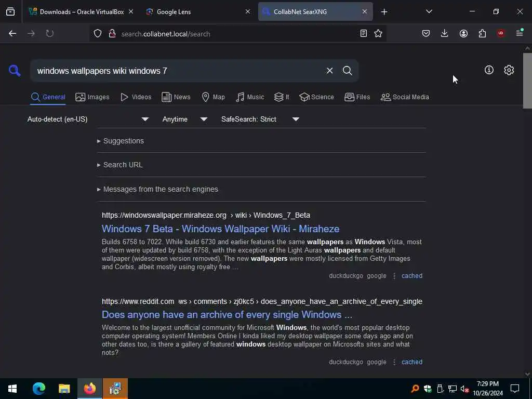The width and height of the screenshot is (532, 399).
Task: Open Windows 7 Beta - Windows Wallpaper Wiki result
Action: coord(220,229)
